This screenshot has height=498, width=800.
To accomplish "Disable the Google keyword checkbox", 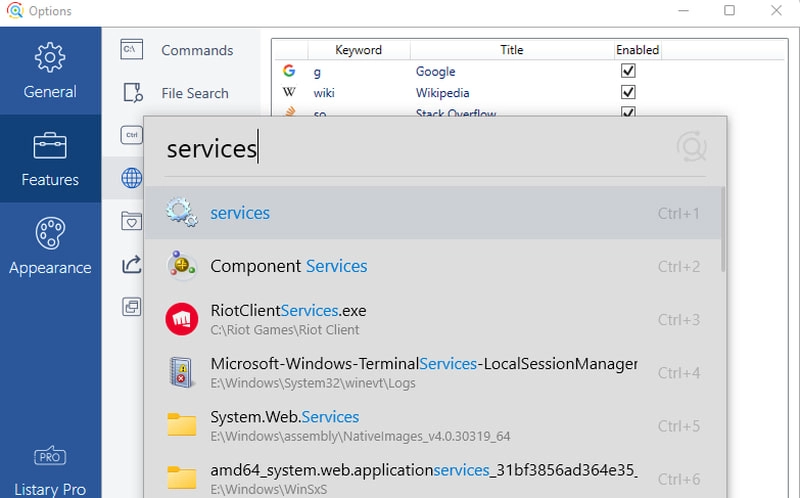I will (628, 72).
